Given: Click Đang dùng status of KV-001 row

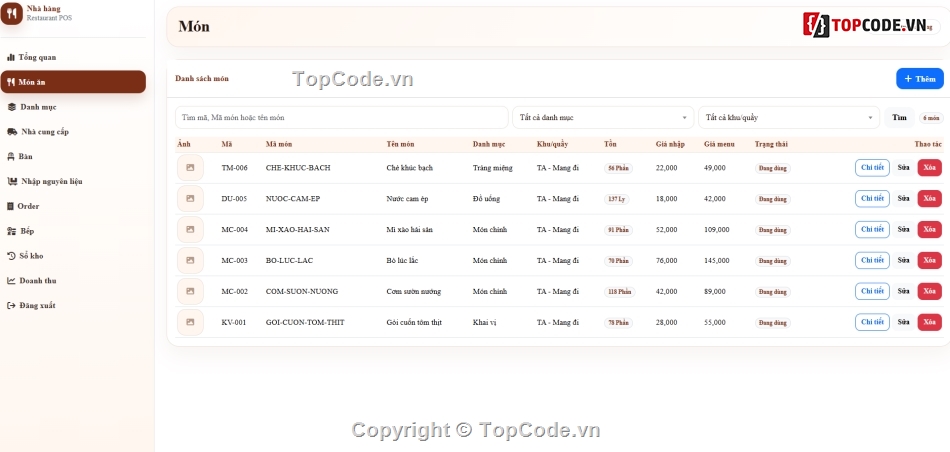Looking at the screenshot, I should point(772,323).
